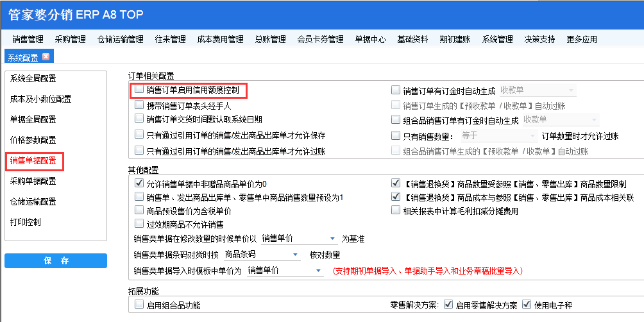Open 修改数量时单价基准 销售单价 dropdown
Screen dimensions: 644x322
point(299,239)
